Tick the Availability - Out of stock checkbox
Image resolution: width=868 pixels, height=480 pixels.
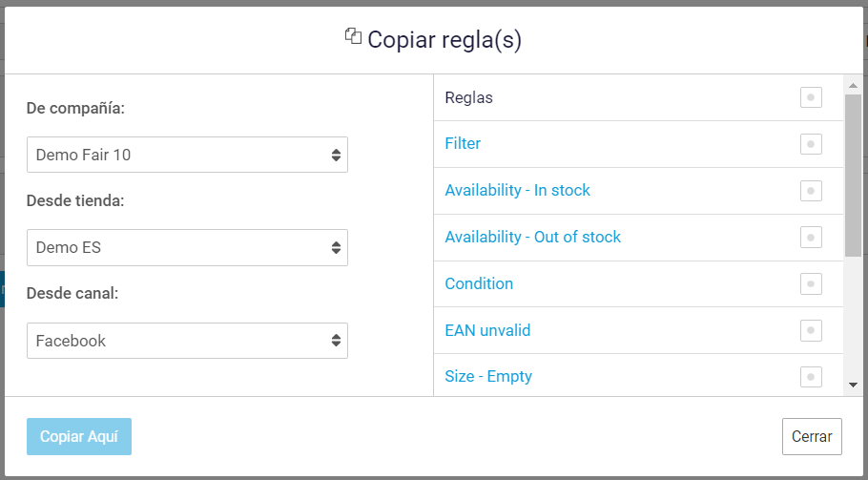tap(811, 238)
